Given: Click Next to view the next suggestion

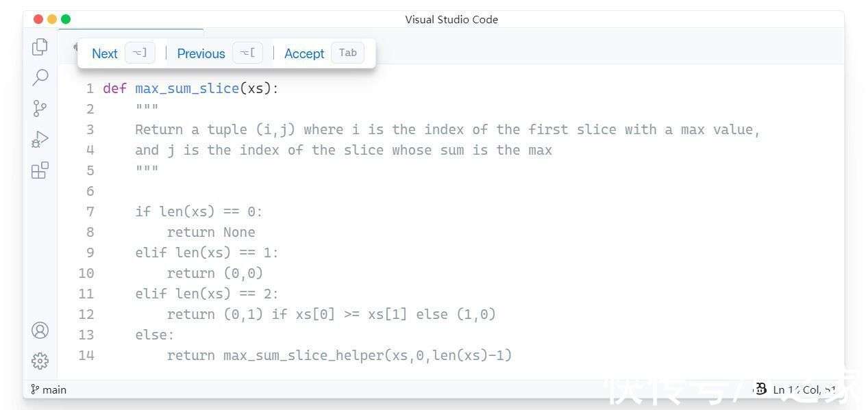Looking at the screenshot, I should click(x=104, y=53).
